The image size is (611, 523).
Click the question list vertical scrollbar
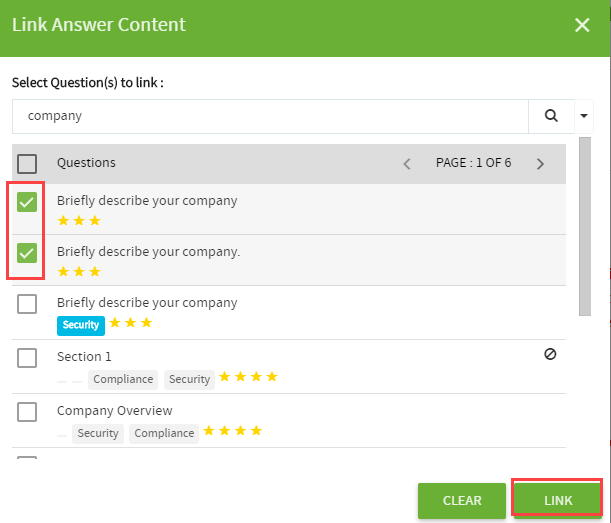tap(585, 226)
